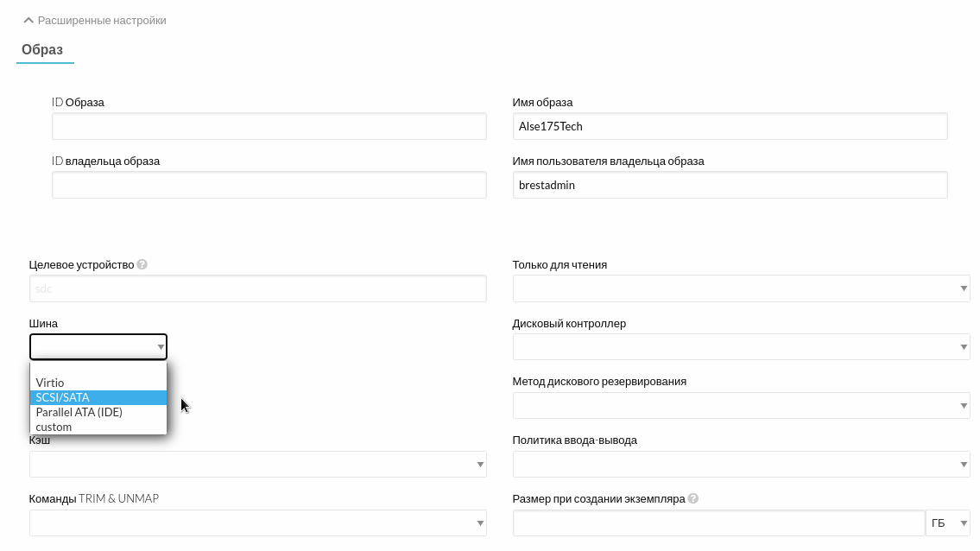This screenshot has width=980, height=551.
Task: Collapse the Расширенные настройки section
Action: tap(95, 20)
